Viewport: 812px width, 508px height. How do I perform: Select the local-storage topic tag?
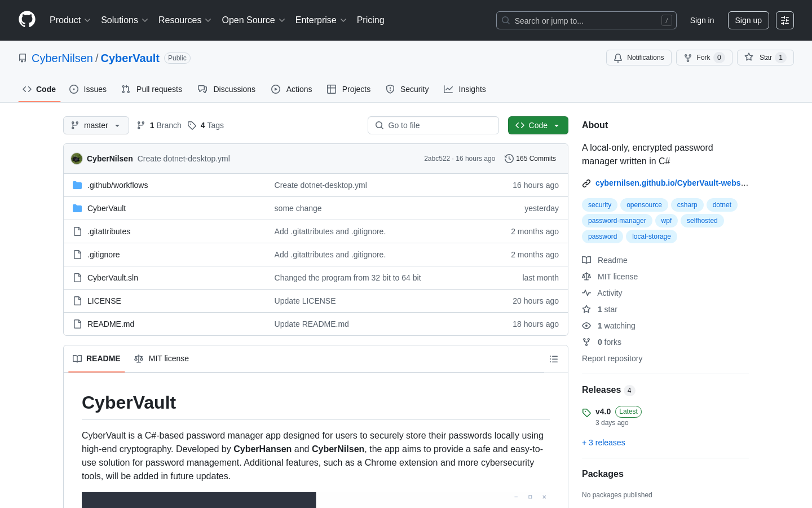[x=651, y=237]
